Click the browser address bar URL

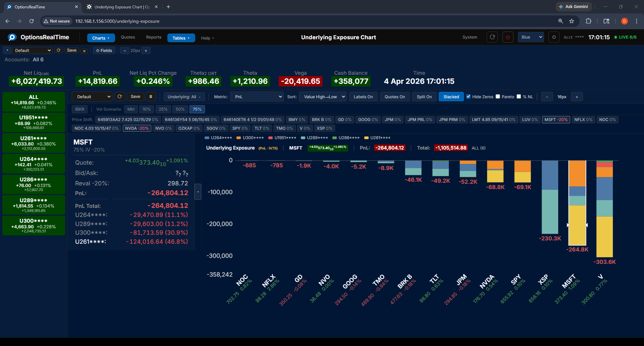coord(117,21)
